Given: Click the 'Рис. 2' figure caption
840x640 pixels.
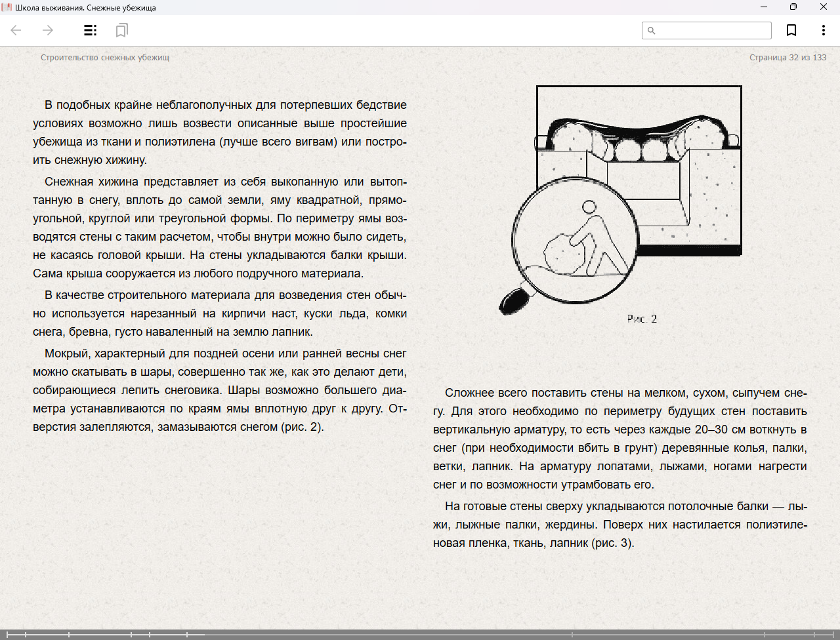Looking at the screenshot, I should click(641, 319).
